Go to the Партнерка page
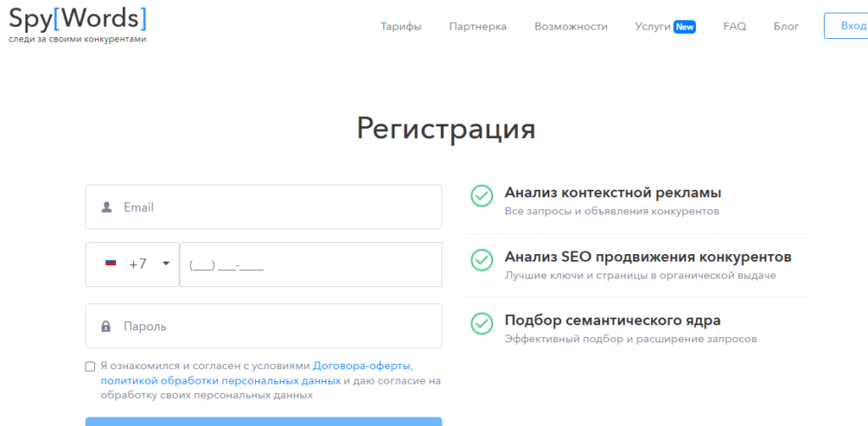 coord(478,26)
